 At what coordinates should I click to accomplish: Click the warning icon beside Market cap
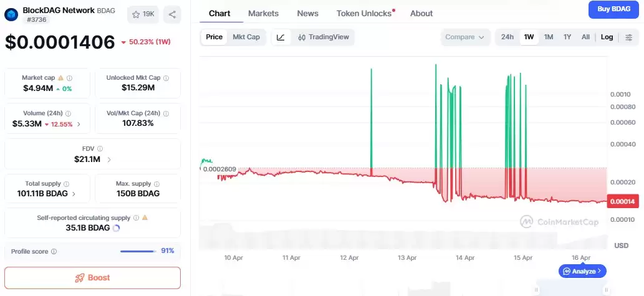[x=60, y=78]
